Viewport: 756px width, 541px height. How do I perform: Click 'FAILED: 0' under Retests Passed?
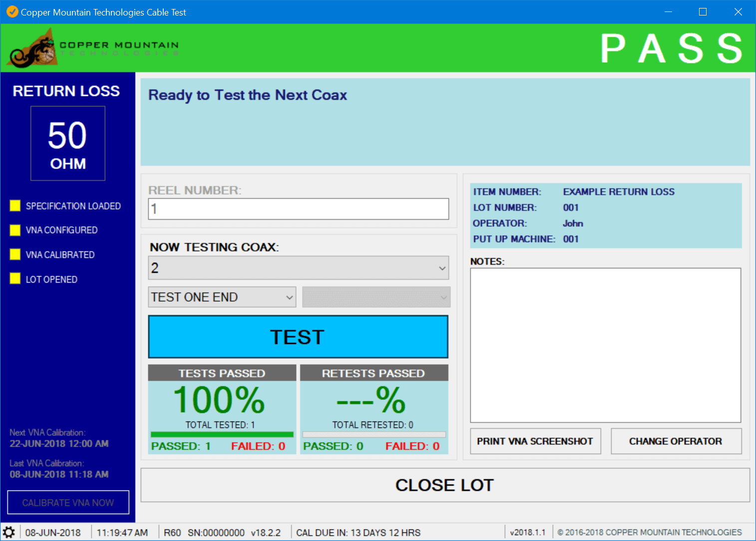(412, 446)
